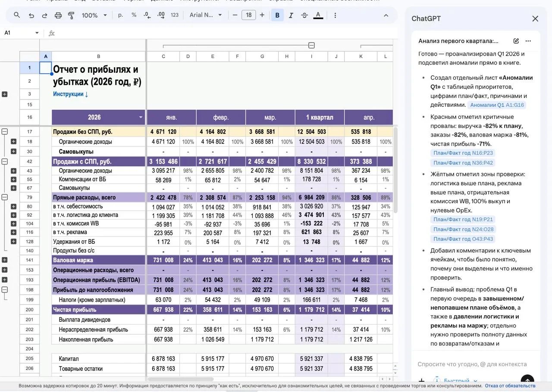Screen dimensions: 552x392
Task: Expand the Операционная прибыль (EBITDA) group
Action: tap(5, 280)
